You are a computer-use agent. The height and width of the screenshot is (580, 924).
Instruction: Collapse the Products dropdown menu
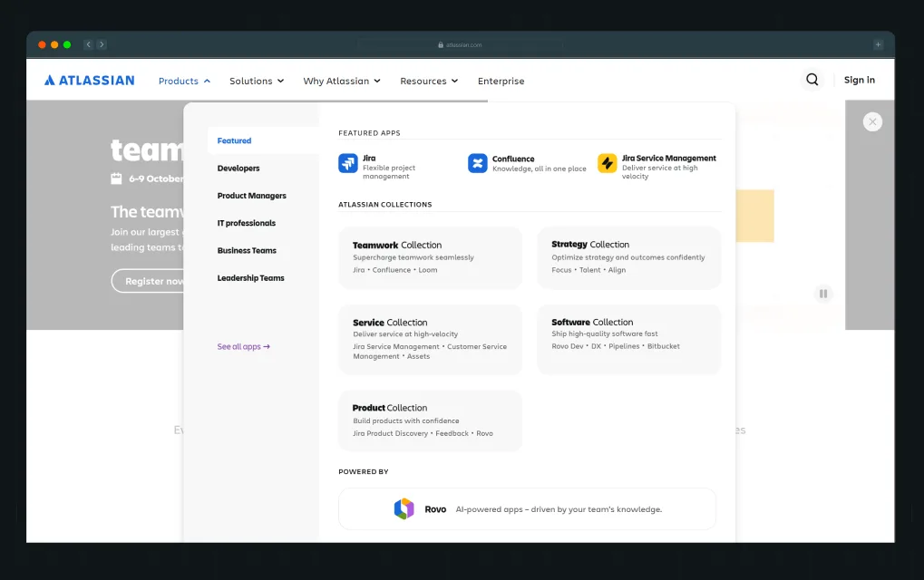tap(184, 82)
